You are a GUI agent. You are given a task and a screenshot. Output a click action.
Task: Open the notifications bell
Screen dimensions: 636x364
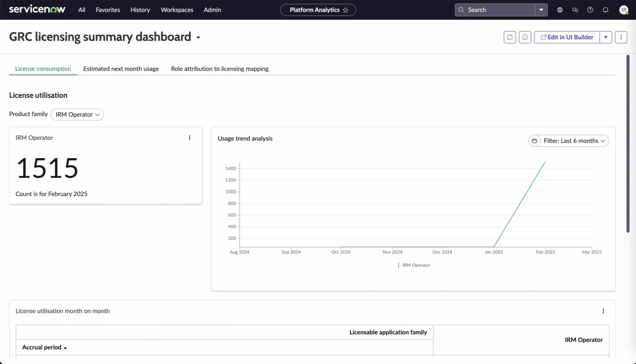(606, 10)
